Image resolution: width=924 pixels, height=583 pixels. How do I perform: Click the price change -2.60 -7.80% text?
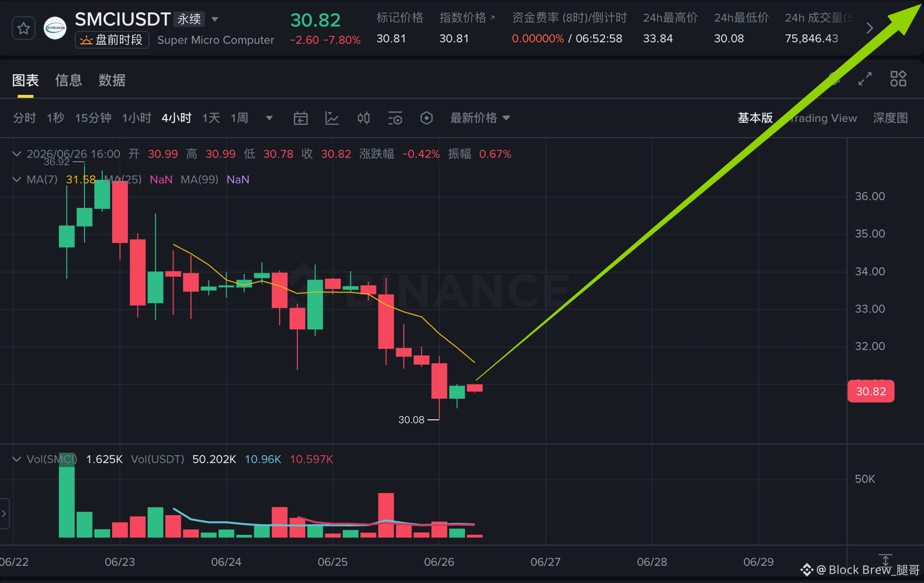coord(325,40)
